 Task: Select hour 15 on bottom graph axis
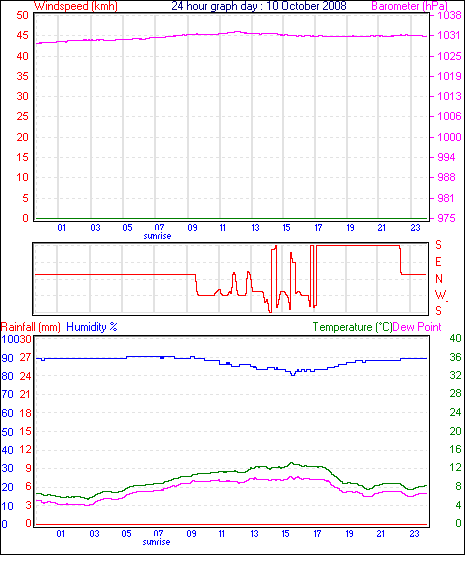click(285, 534)
